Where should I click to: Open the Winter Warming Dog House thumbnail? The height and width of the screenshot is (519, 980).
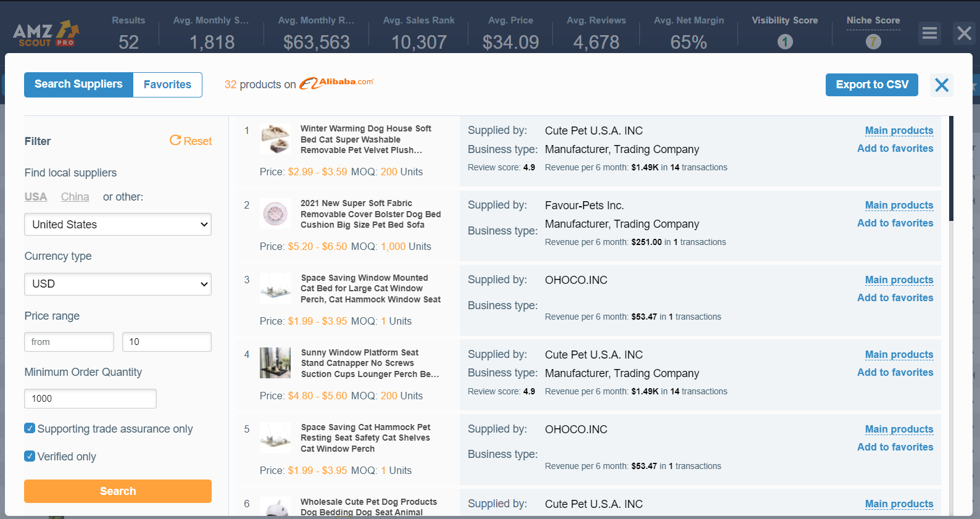coord(275,139)
